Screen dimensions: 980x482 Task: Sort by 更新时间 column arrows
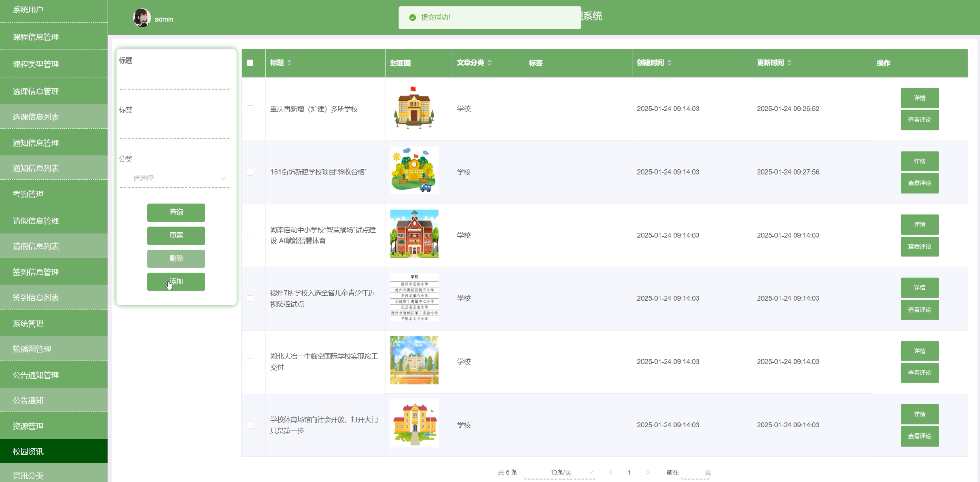789,63
